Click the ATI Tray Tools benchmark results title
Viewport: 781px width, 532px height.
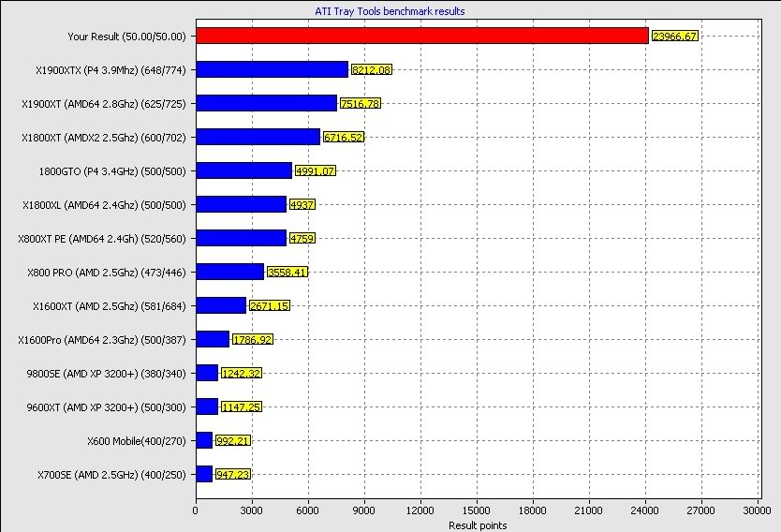click(390, 11)
